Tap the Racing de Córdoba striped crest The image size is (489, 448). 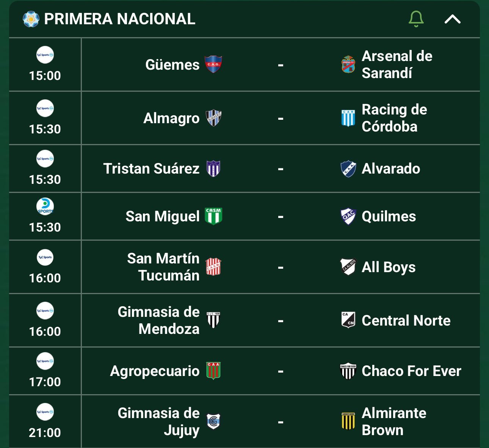coord(348,118)
